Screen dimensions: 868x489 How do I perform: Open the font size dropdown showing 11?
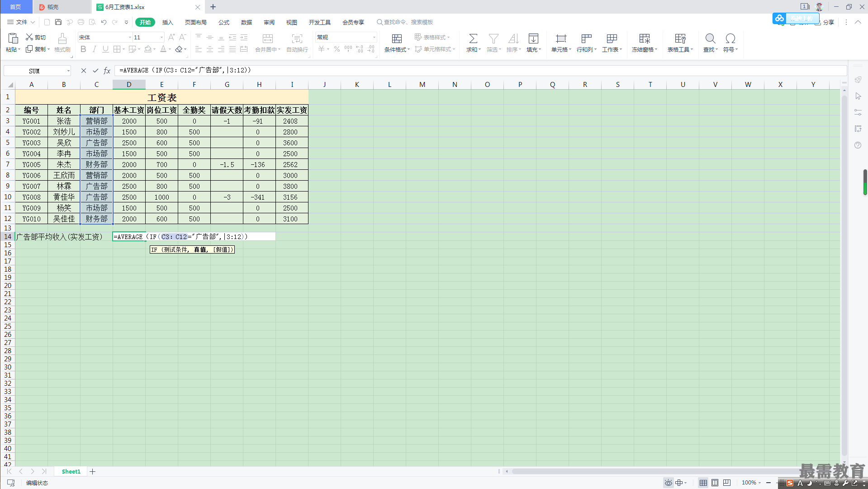[x=161, y=37]
